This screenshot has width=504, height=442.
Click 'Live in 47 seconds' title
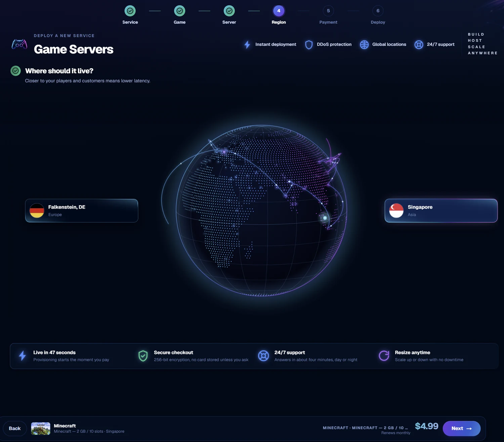54,353
